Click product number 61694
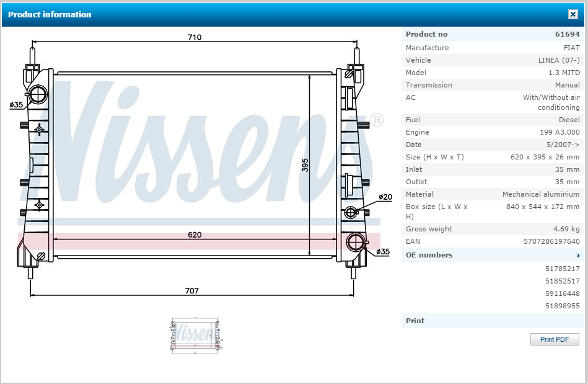 point(568,34)
